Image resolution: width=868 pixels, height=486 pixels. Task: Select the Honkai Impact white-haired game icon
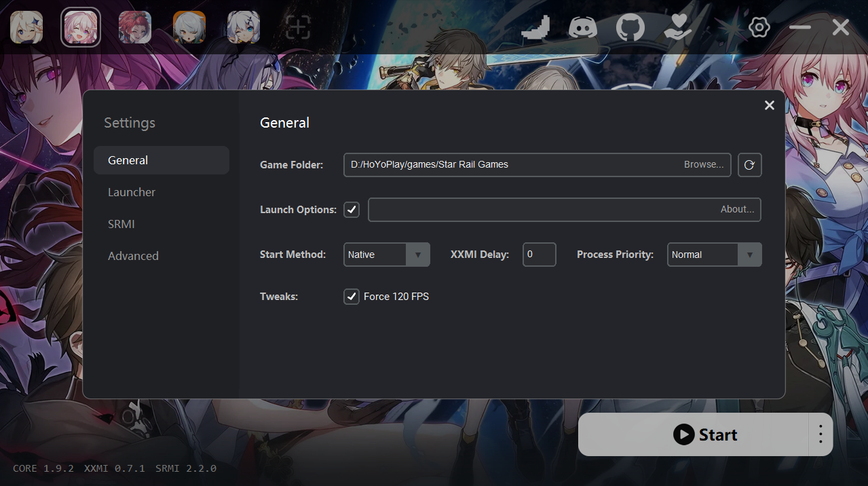coord(244,27)
